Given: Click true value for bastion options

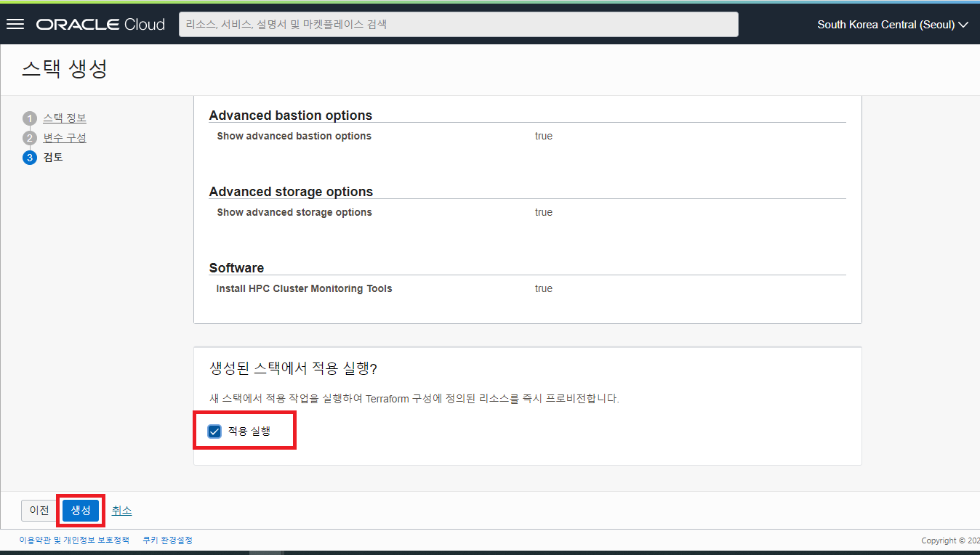Looking at the screenshot, I should pyautogui.click(x=544, y=136).
